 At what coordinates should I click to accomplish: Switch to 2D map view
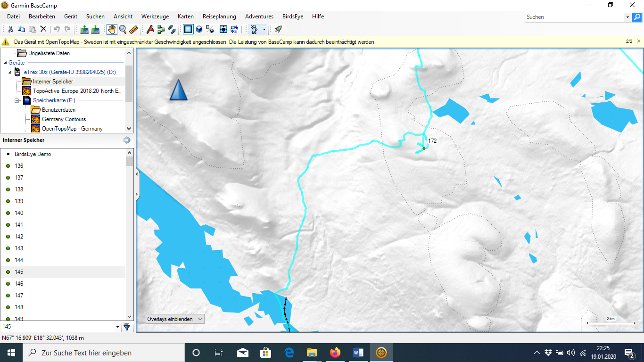coord(188,29)
